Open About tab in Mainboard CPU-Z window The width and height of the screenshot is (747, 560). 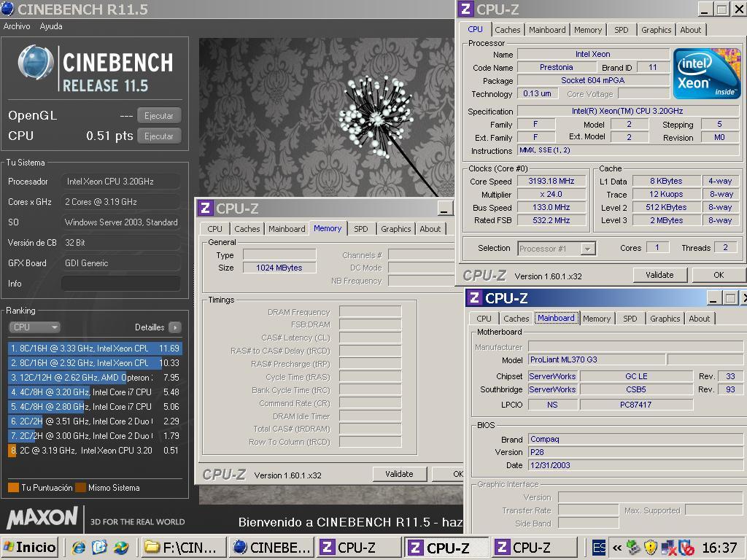point(699,319)
